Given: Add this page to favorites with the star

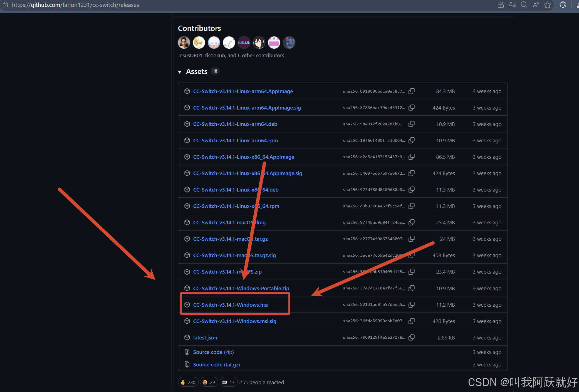Looking at the screenshot, I should pyautogui.click(x=548, y=5).
